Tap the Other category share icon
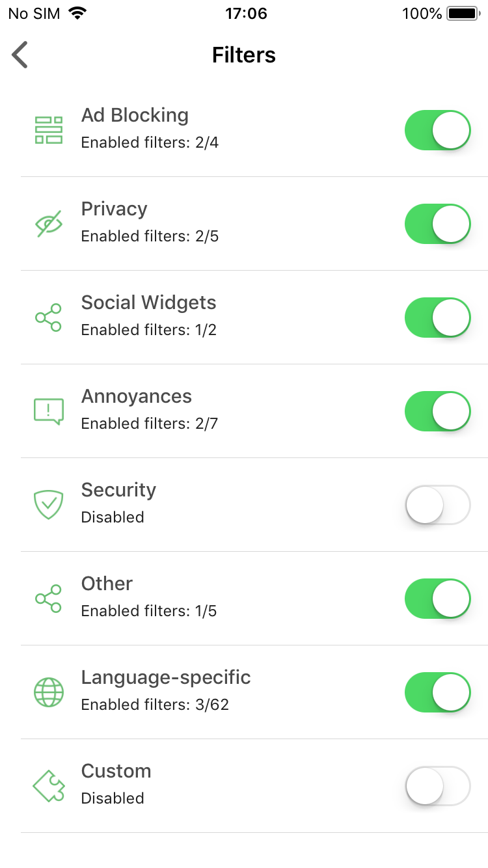 tap(49, 599)
